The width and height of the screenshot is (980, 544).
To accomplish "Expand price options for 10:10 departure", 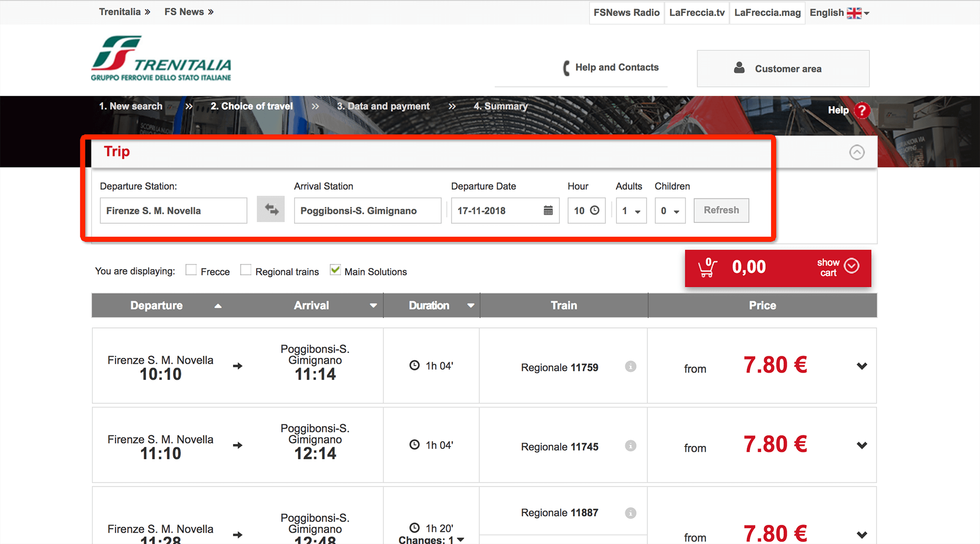I will pyautogui.click(x=862, y=366).
